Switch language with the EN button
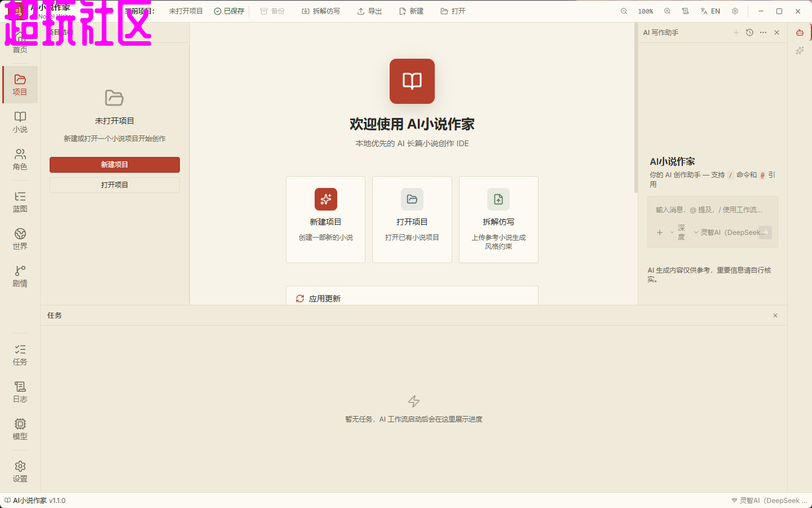 click(710, 11)
